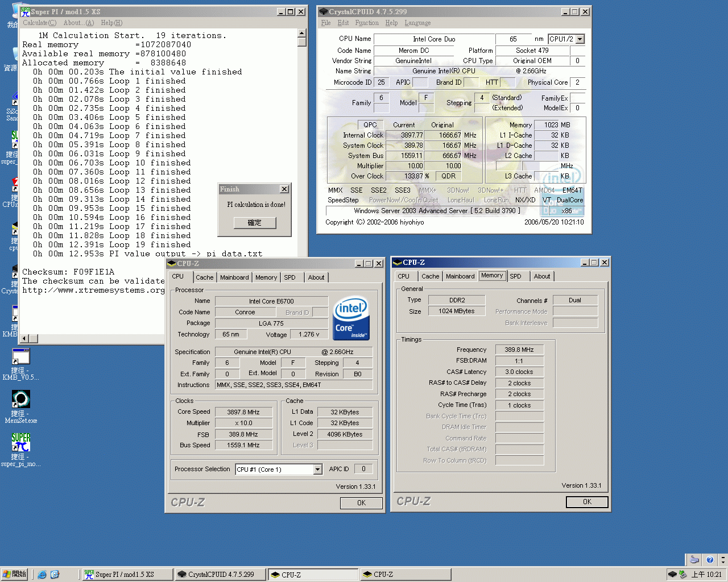
Task: Expand the CPU1/2 selector dropdown in CrystalCPUID
Action: tap(580, 39)
